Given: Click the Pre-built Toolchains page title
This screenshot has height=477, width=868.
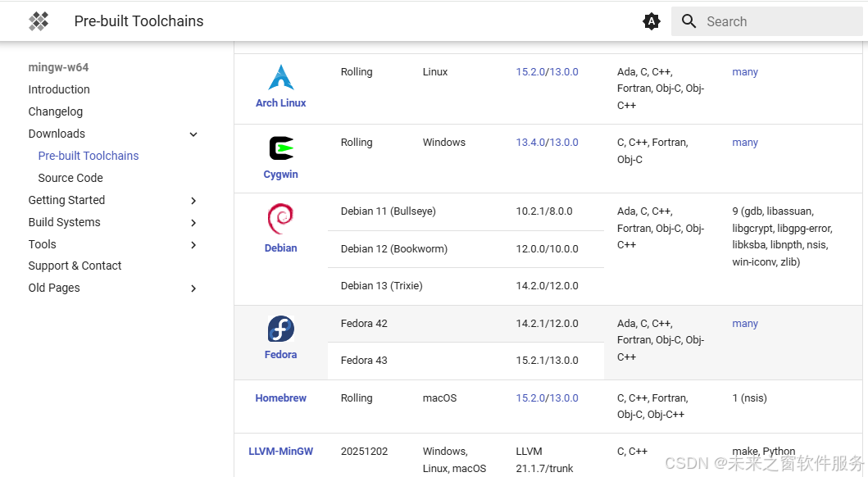Looking at the screenshot, I should pos(139,21).
